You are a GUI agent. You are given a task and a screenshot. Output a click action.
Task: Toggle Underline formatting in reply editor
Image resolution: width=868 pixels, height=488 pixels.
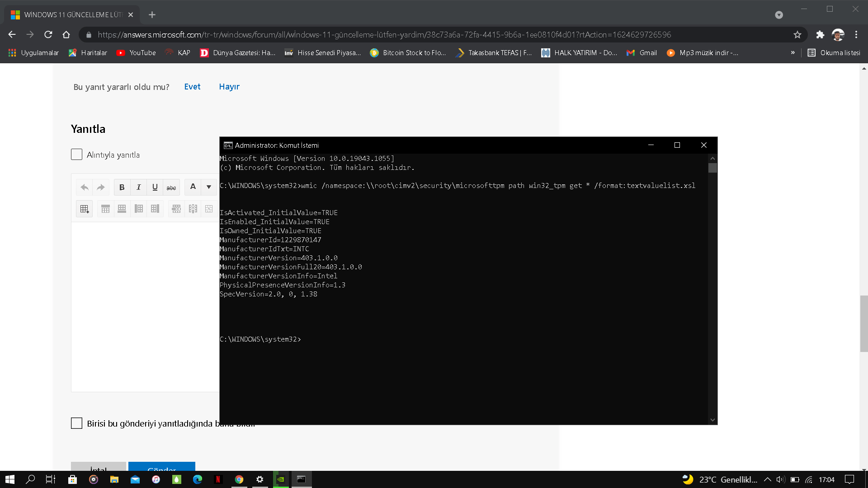coord(155,187)
